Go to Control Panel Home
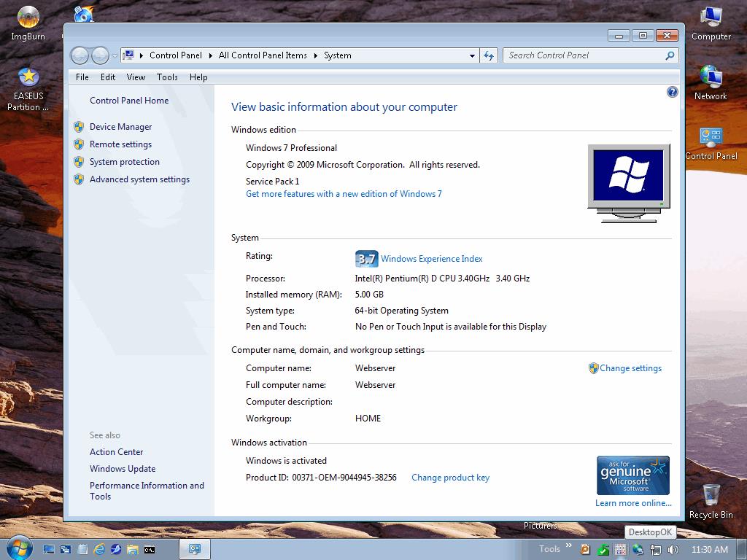The height and width of the screenshot is (560, 747). point(129,101)
